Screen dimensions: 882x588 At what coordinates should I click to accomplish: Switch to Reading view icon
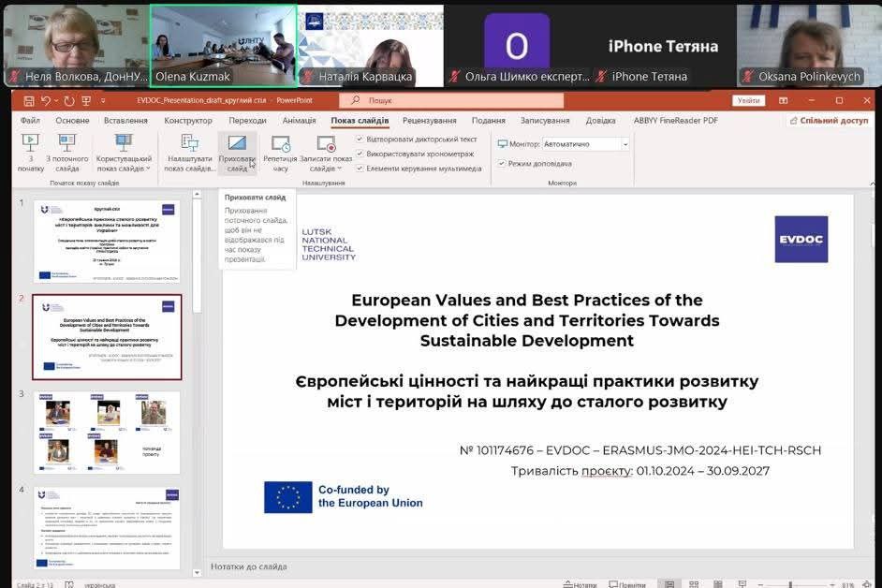[718, 584]
